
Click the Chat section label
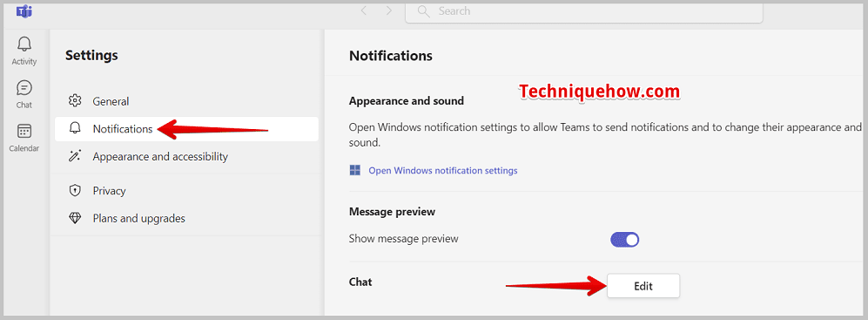click(360, 282)
